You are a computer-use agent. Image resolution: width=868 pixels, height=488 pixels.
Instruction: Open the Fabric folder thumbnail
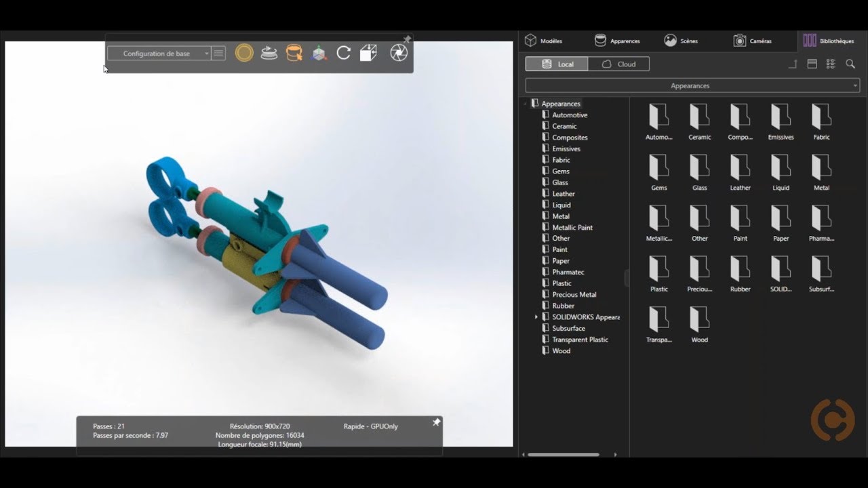coord(821,121)
